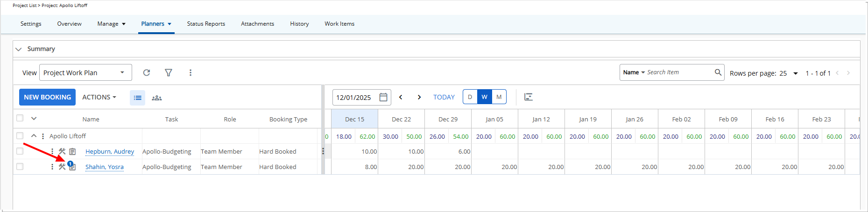Open the Status Reports tab
Viewport: 868px width, 212px height.
[206, 24]
